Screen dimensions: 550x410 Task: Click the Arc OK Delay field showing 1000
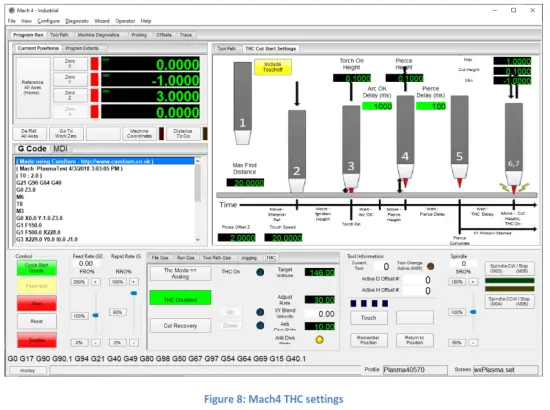(x=377, y=106)
